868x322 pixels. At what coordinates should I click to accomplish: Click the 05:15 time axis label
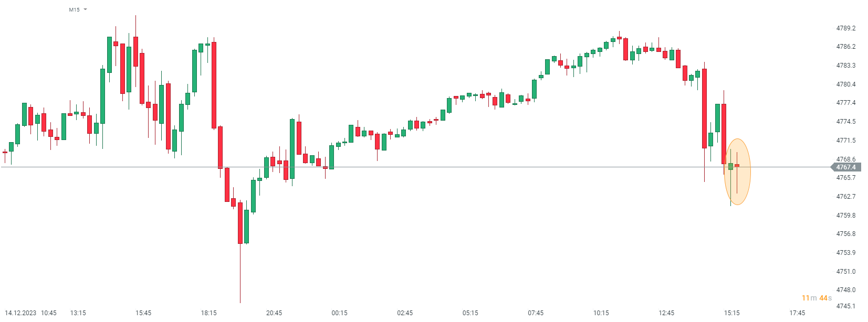point(470,313)
